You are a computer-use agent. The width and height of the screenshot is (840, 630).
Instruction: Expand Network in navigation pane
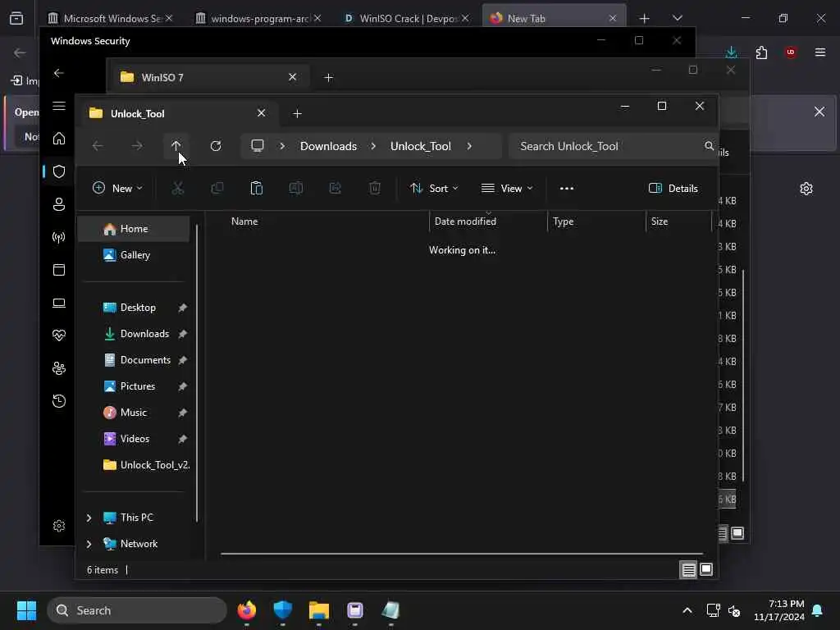pyautogui.click(x=89, y=544)
